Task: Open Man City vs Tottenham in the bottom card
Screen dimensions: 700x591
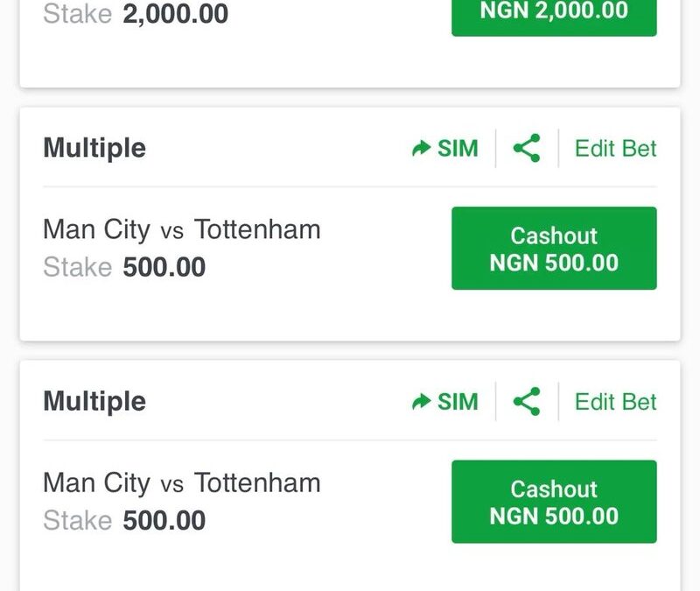Action: pyautogui.click(x=182, y=483)
